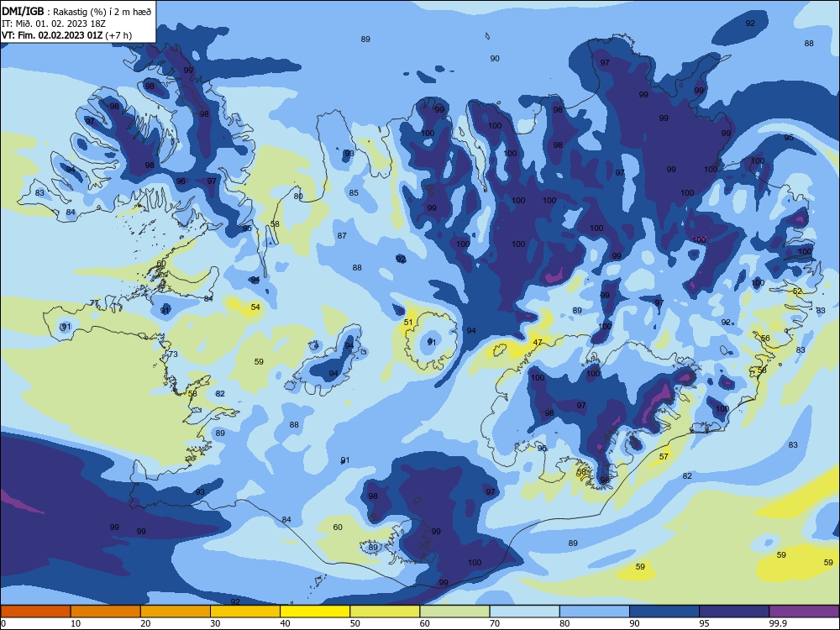This screenshot has width=840, height=630.
Task: Click the value 57 southeast of the glacier
Action: (x=664, y=456)
